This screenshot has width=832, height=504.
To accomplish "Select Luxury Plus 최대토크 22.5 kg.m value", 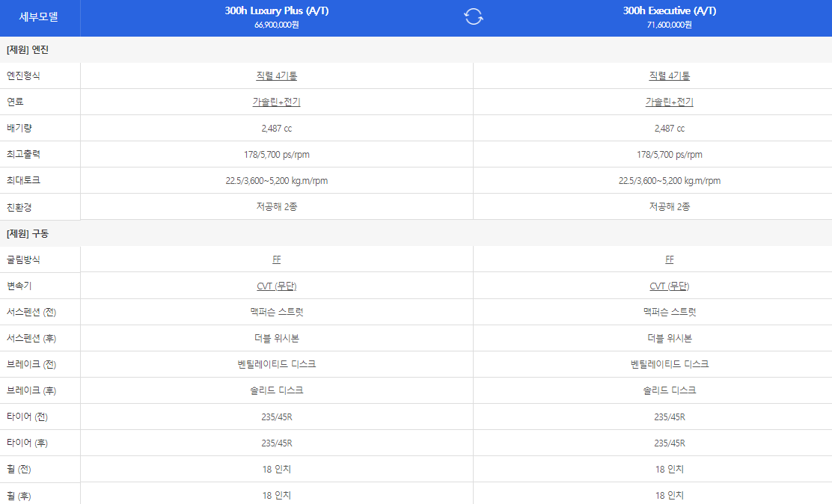I will 276,180.
